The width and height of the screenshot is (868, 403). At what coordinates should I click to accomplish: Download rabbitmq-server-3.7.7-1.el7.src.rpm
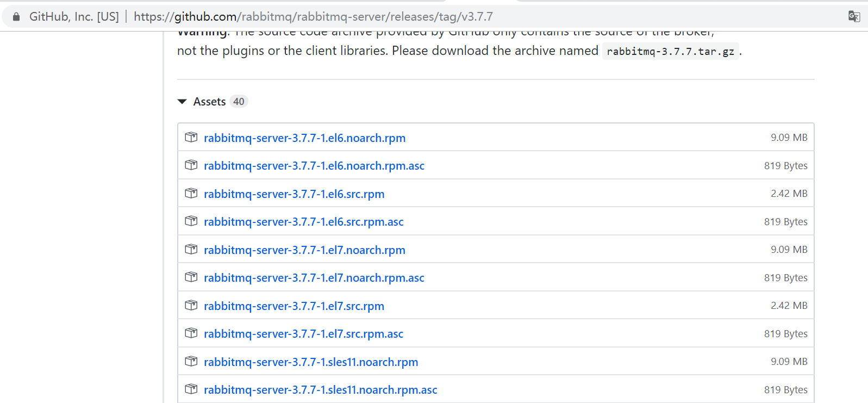tap(294, 306)
